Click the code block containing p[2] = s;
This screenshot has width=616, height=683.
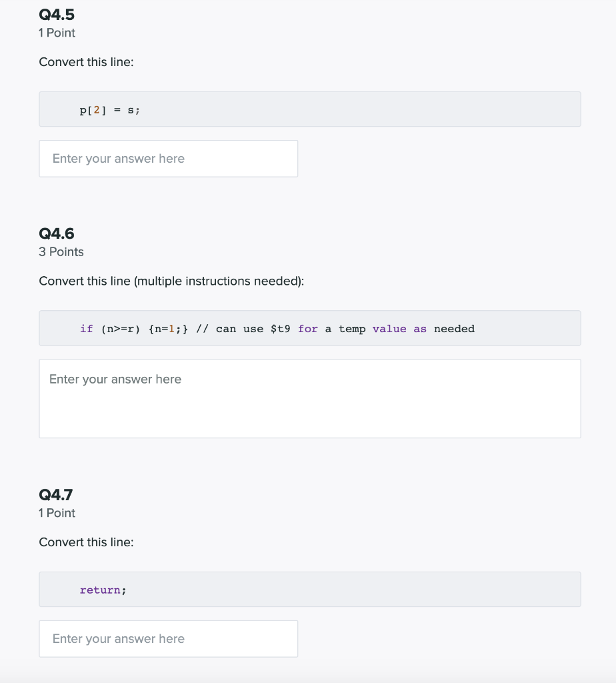309,109
